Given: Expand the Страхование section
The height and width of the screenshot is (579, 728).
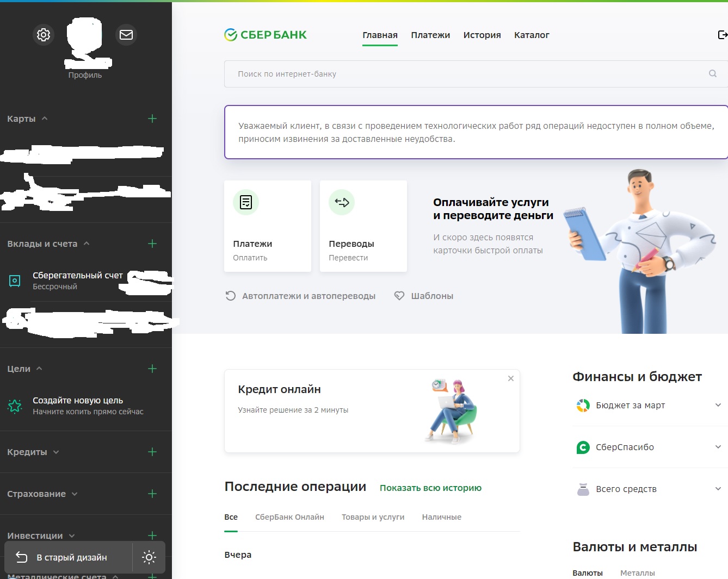Looking at the screenshot, I should (x=75, y=494).
